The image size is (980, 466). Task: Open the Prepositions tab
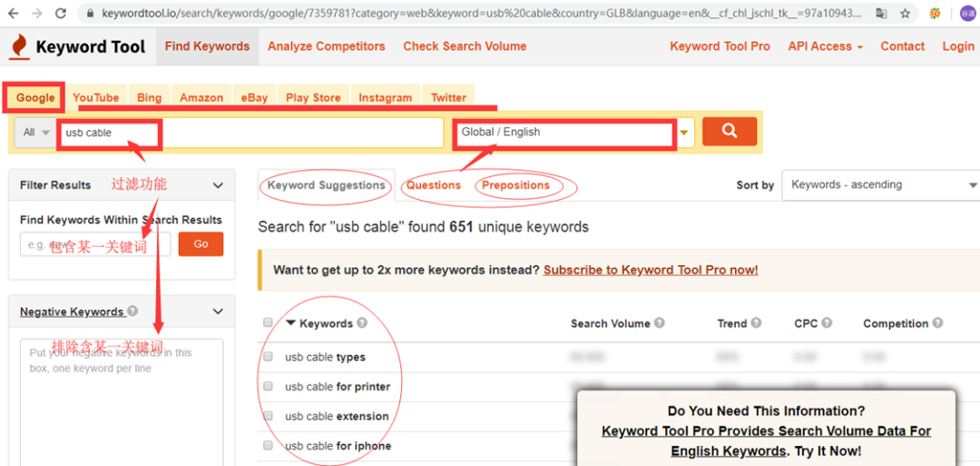coord(515,185)
